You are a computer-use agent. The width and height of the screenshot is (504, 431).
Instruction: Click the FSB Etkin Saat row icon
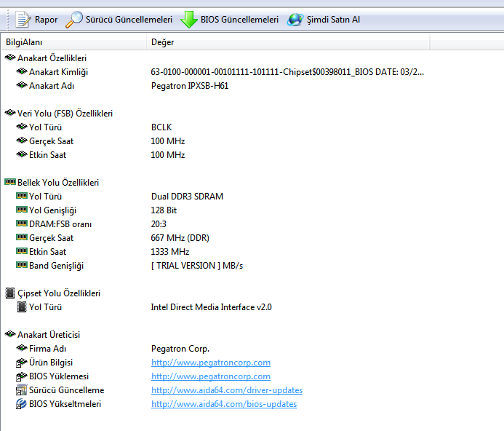(x=22, y=154)
